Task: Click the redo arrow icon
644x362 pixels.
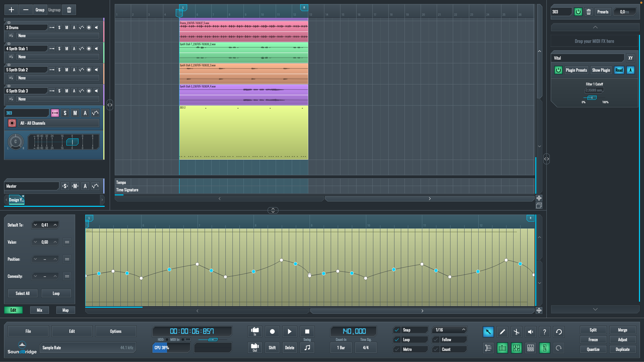Action: click(x=558, y=348)
